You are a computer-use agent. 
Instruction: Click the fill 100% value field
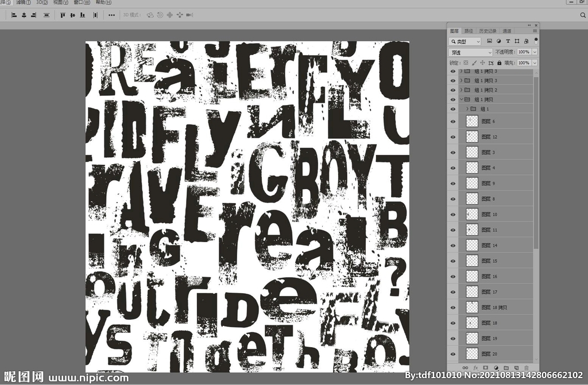(524, 63)
